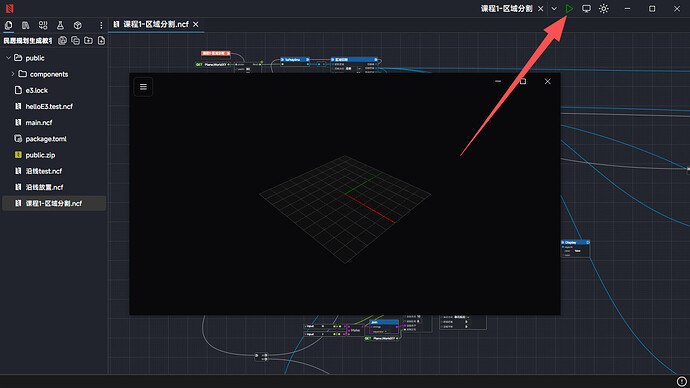
Task: Select the blue 区域分割 node header
Action: tap(355, 59)
